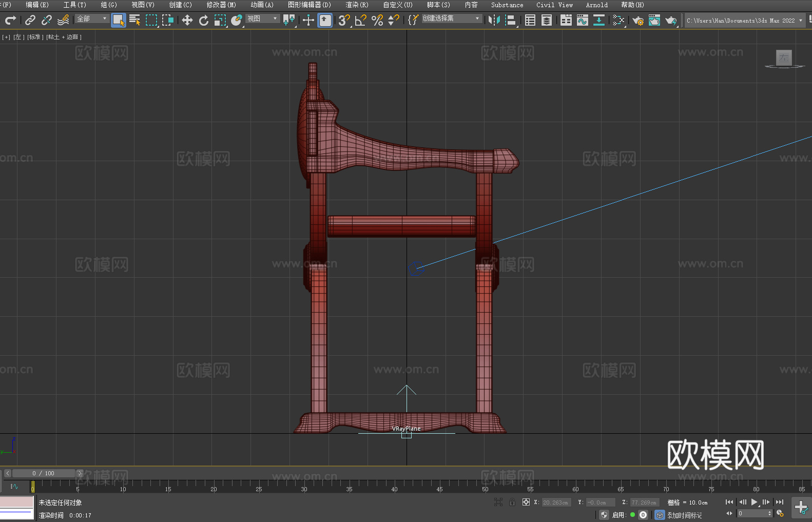Expand the project path dropdown
The image size is (812, 522).
800,21
